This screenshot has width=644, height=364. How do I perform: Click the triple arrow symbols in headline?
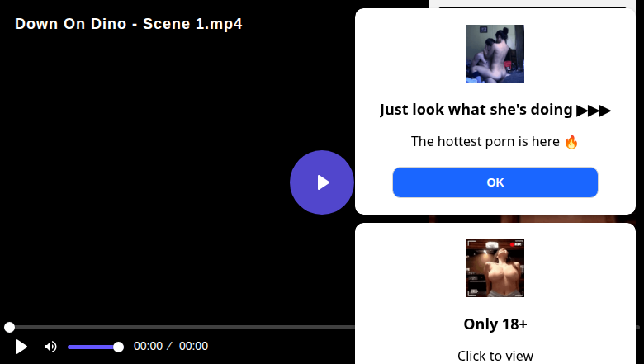point(594,110)
